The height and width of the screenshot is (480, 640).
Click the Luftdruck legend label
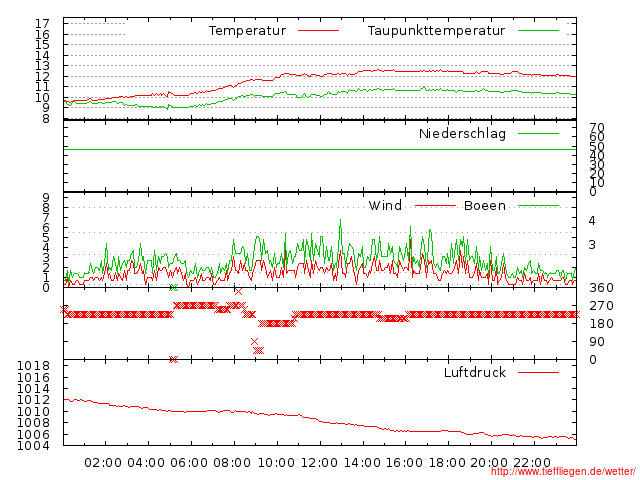point(475,372)
